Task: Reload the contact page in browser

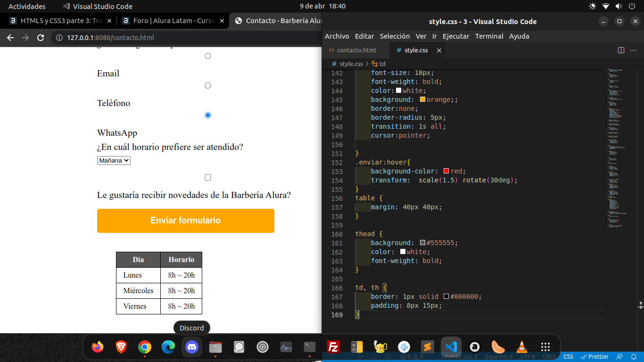Action: (41, 38)
